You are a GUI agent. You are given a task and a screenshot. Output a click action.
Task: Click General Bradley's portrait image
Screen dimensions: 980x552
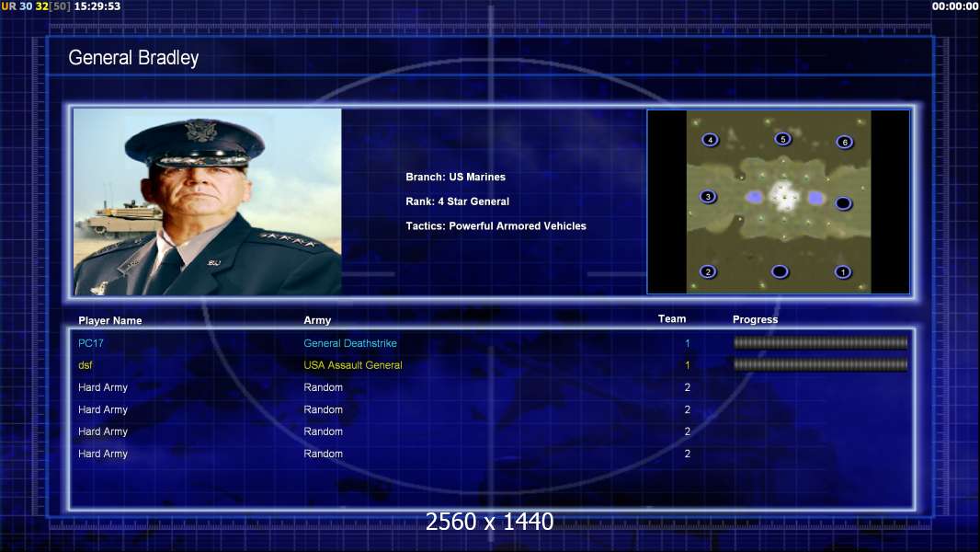point(208,201)
